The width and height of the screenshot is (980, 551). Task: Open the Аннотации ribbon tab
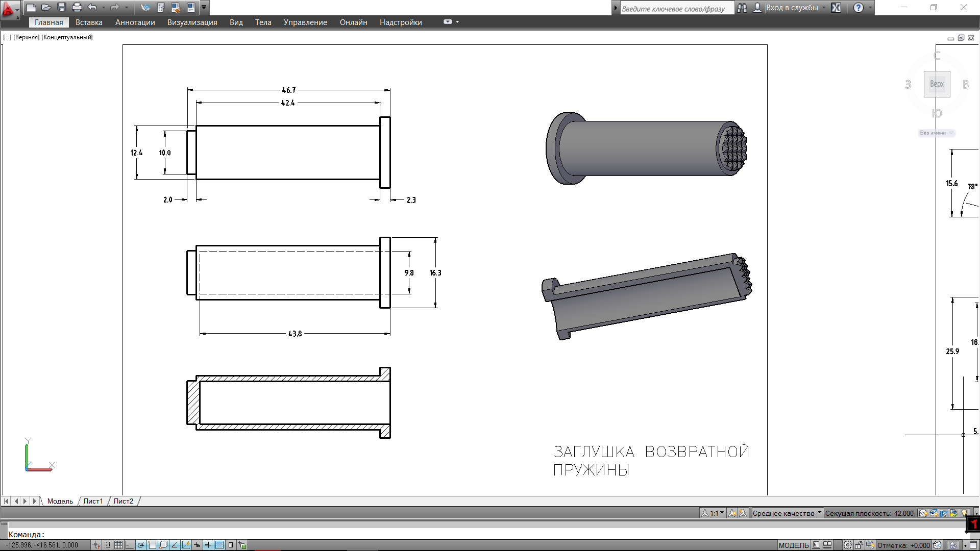coord(135,22)
